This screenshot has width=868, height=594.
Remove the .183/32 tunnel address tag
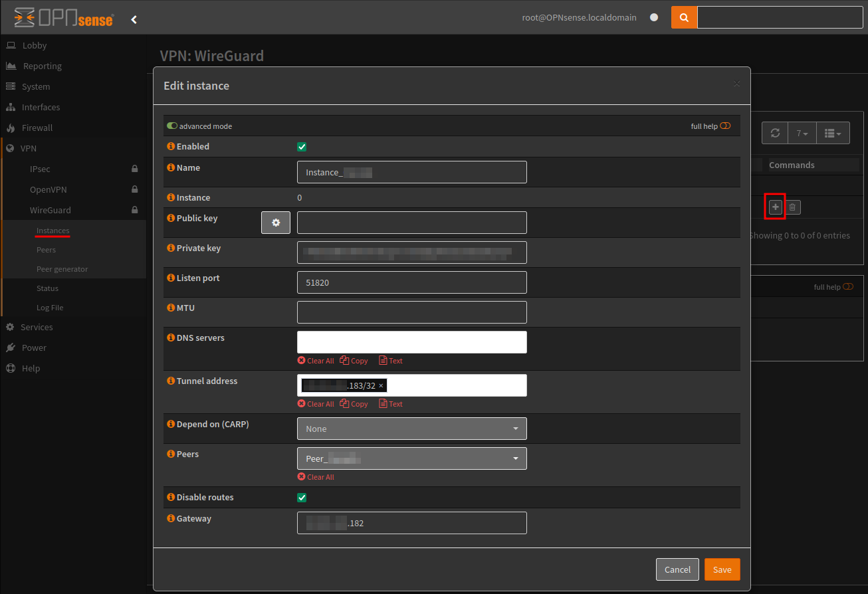[x=381, y=385]
